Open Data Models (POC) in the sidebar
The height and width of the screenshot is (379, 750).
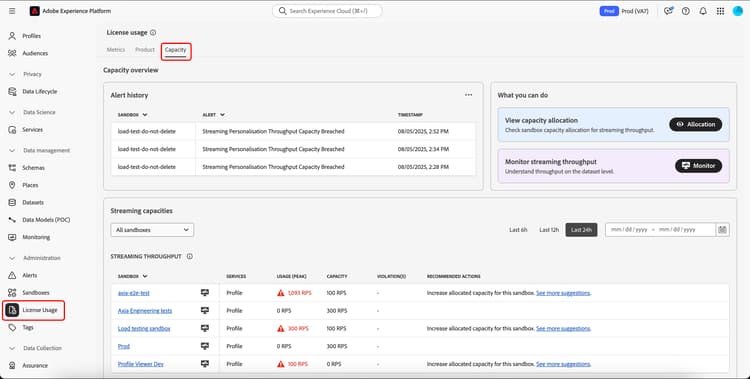(x=46, y=220)
